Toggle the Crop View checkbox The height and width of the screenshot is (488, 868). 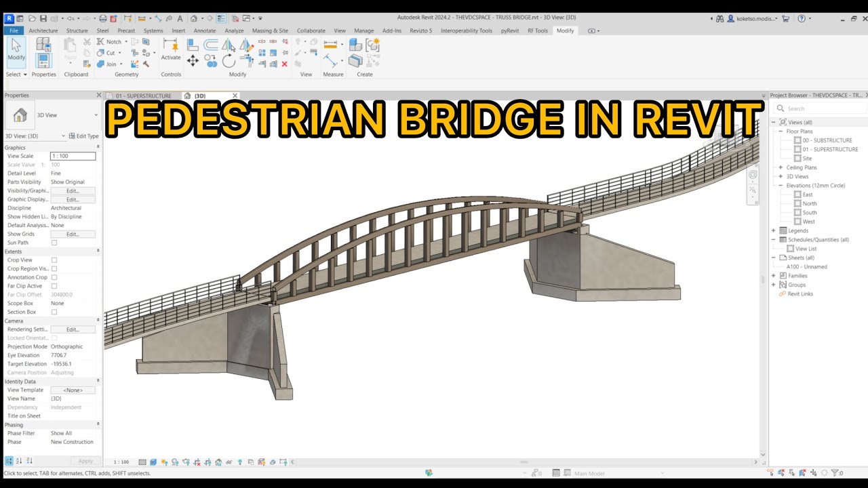pos(54,260)
